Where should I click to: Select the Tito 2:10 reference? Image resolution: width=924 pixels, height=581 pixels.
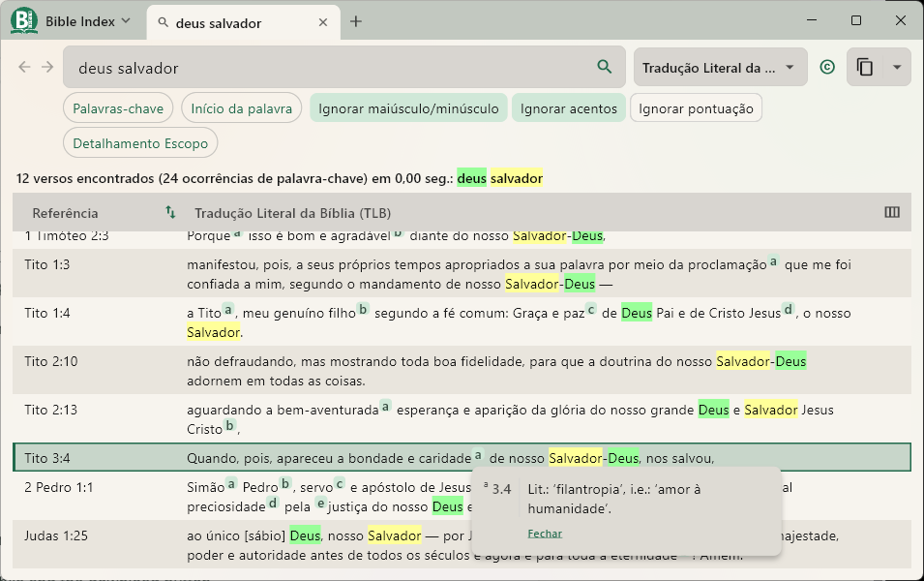tap(50, 361)
